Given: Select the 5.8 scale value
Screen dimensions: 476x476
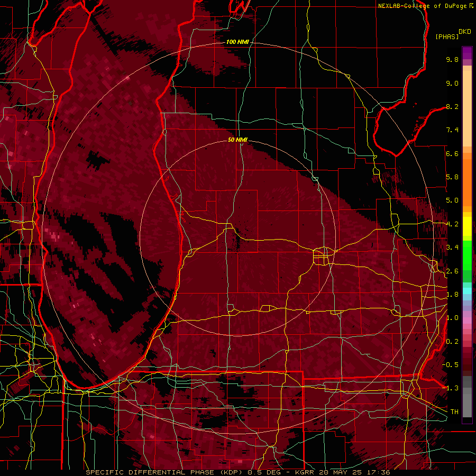Looking at the screenshot, I should tap(452, 177).
